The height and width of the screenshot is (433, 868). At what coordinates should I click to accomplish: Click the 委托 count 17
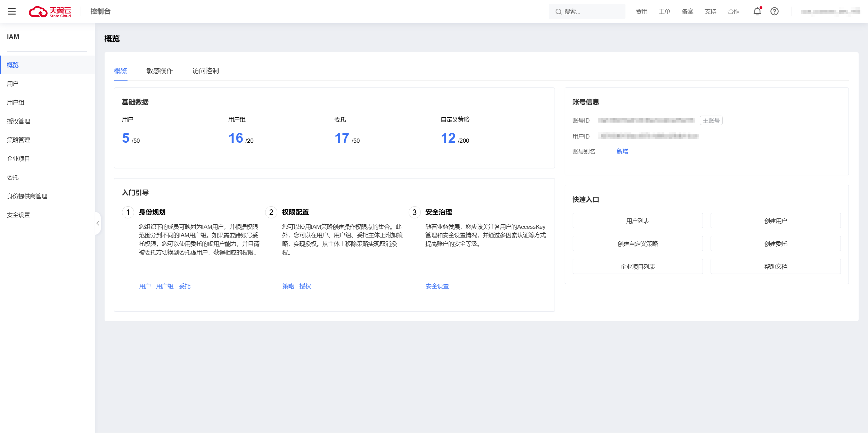342,138
